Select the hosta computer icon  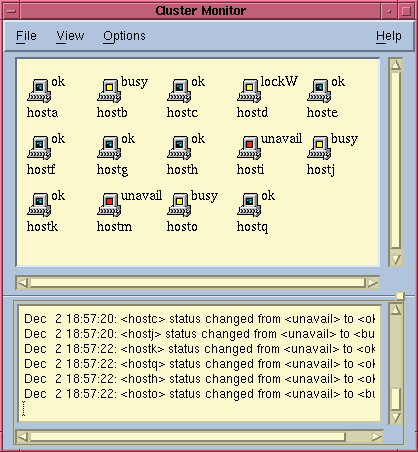pyautogui.click(x=39, y=91)
